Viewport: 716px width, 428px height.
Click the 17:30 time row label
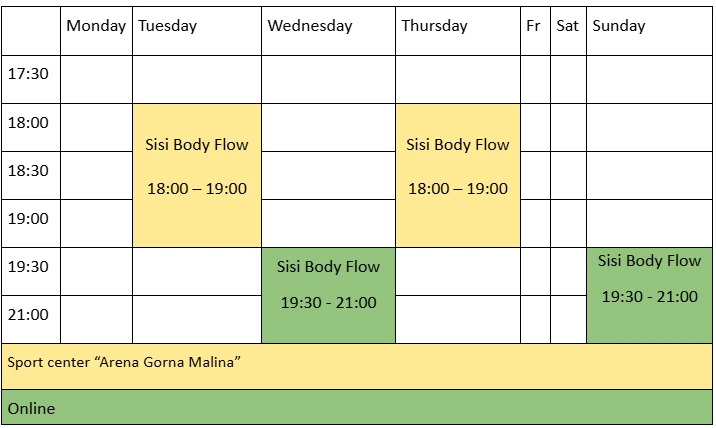[x=28, y=75]
